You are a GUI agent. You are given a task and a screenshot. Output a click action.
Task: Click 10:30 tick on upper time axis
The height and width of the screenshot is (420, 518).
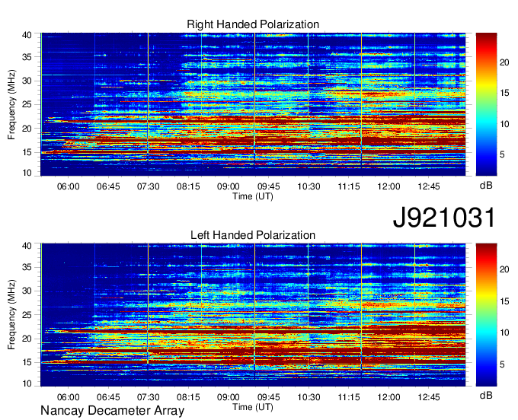pyautogui.click(x=309, y=186)
